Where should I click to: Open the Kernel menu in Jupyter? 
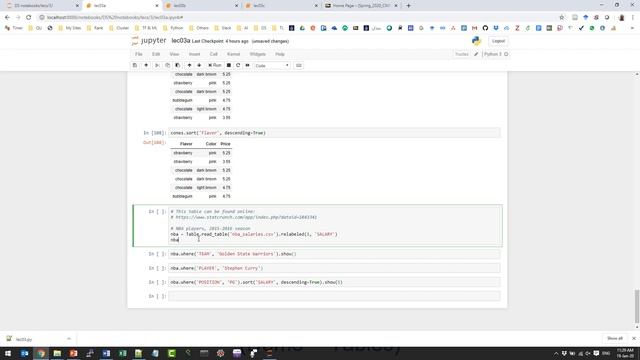[x=233, y=54]
